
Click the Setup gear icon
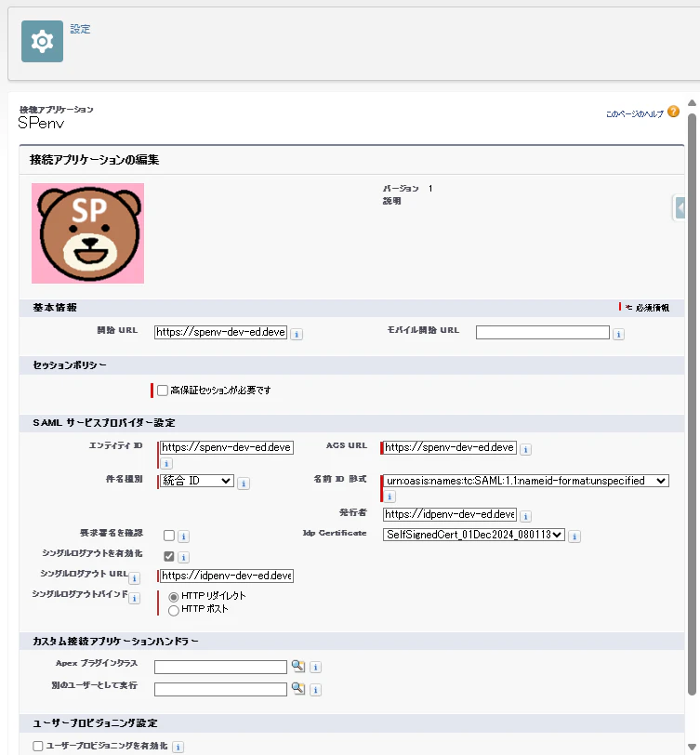click(x=42, y=42)
